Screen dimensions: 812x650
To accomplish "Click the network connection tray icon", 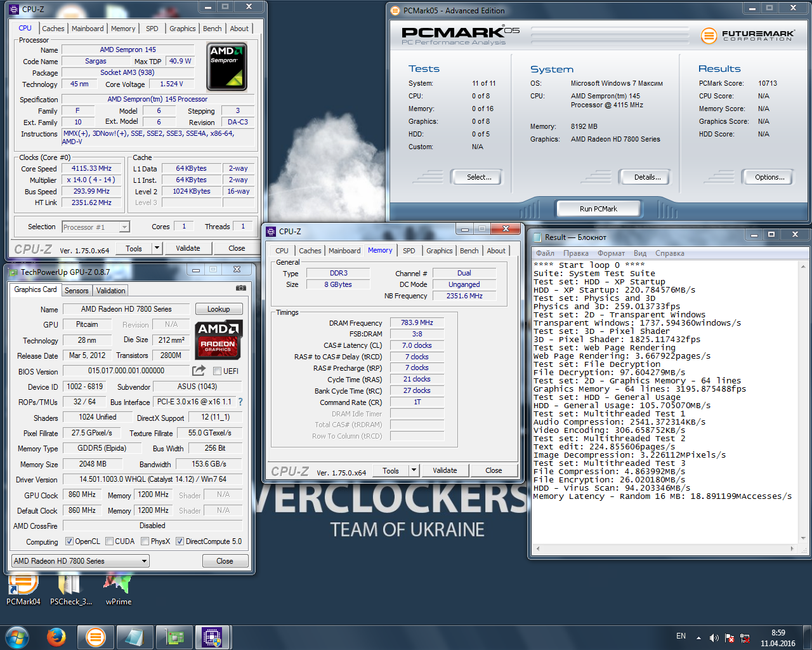I will [745, 637].
